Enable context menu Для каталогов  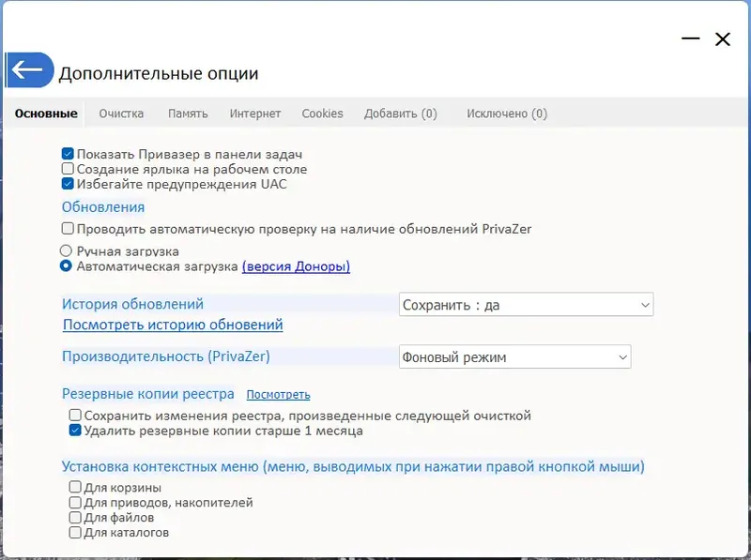point(75,532)
